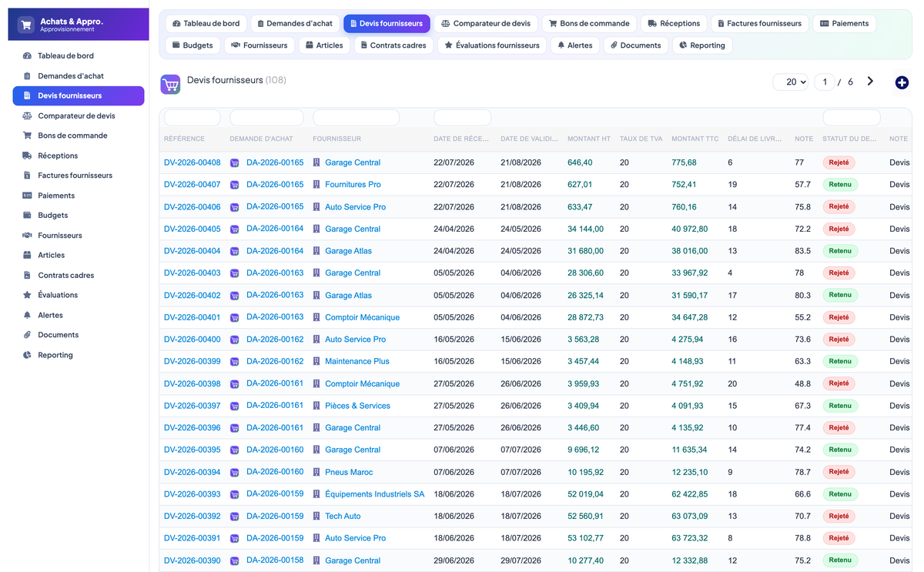
Task: Click the document icon beside sidebar Contrats cadres
Action: (28, 275)
